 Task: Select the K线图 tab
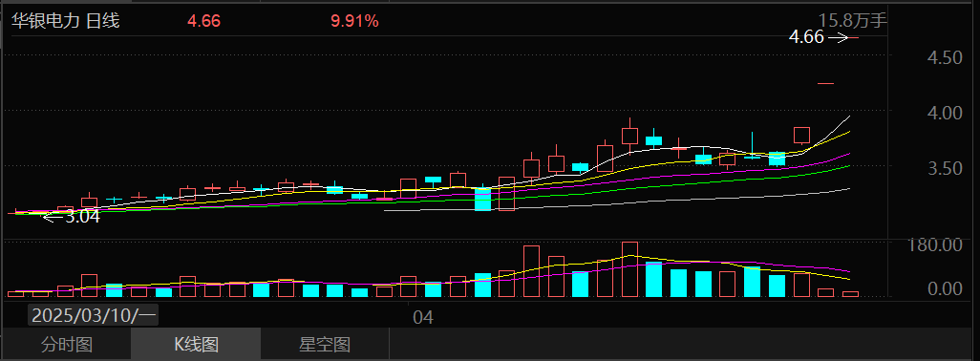click(196, 344)
